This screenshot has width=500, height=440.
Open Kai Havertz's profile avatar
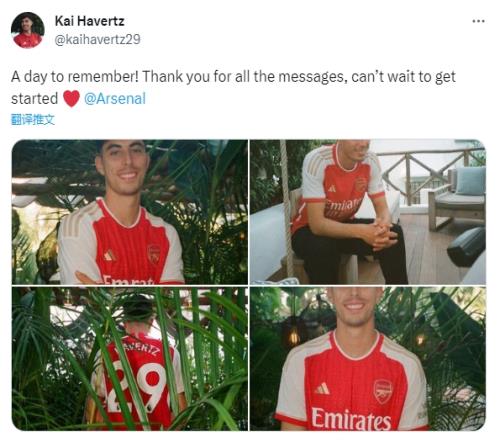(x=28, y=30)
